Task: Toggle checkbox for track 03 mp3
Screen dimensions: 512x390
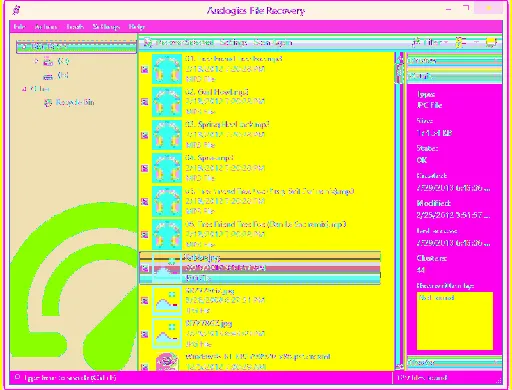Action: [x=145, y=135]
